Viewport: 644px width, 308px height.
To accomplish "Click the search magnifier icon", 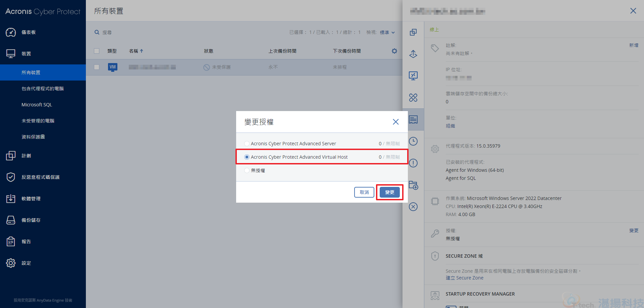I will pos(97,32).
